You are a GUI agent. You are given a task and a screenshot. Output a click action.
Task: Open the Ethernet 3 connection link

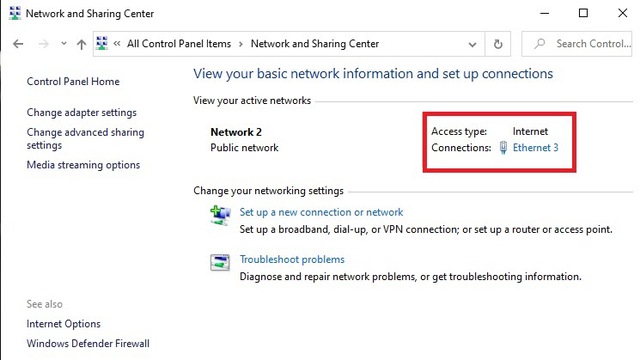click(x=535, y=147)
